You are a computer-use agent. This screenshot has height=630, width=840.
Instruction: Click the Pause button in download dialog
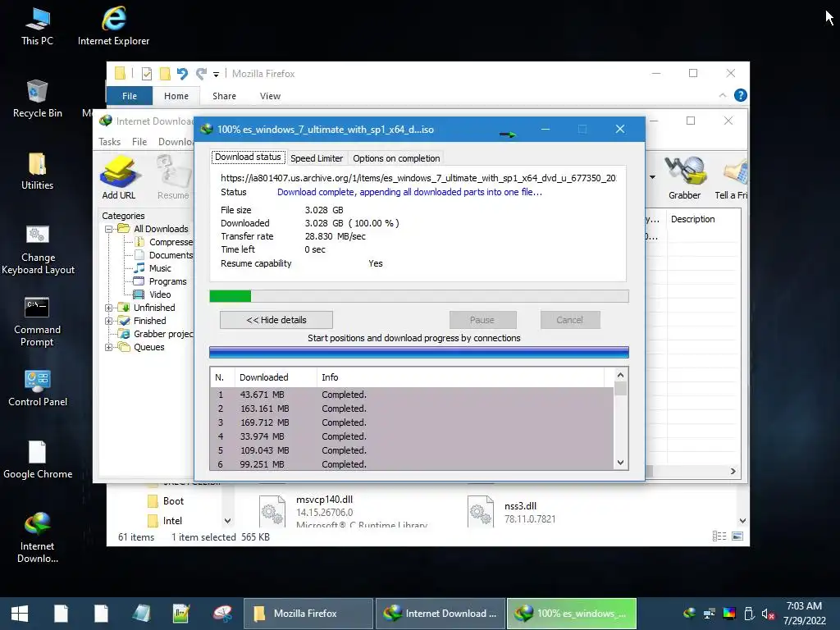coord(482,320)
